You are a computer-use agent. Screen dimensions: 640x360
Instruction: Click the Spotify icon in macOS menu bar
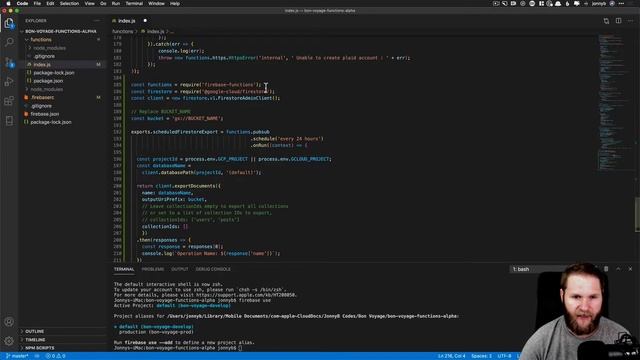click(x=532, y=3)
